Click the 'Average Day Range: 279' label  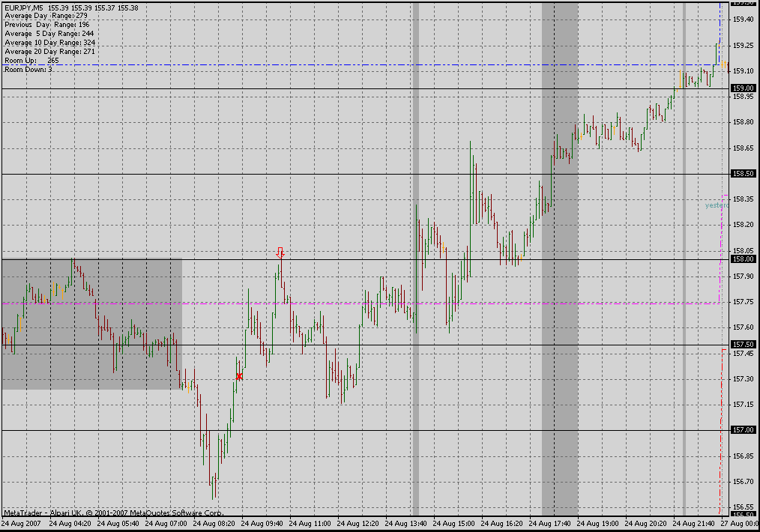click(46, 16)
